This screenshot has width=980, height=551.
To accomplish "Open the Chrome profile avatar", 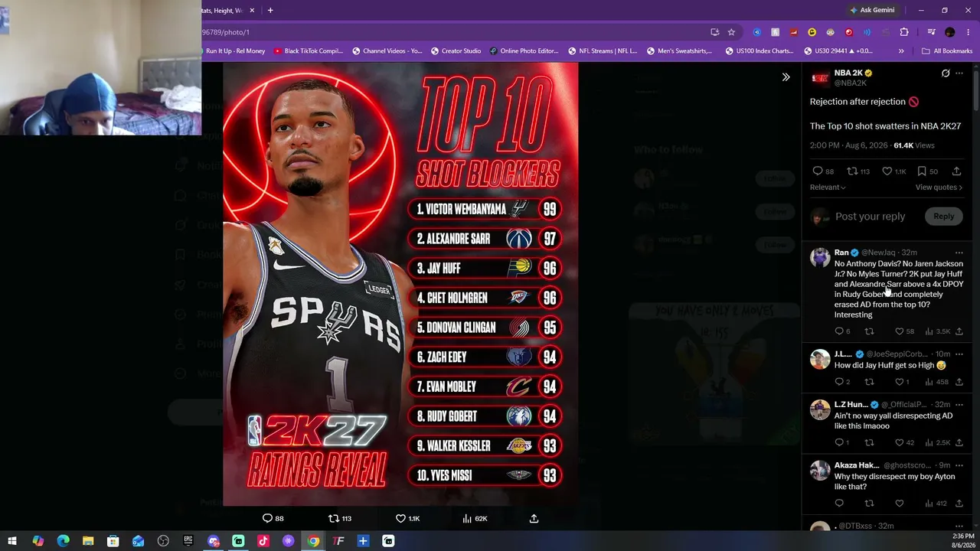I will click(950, 32).
